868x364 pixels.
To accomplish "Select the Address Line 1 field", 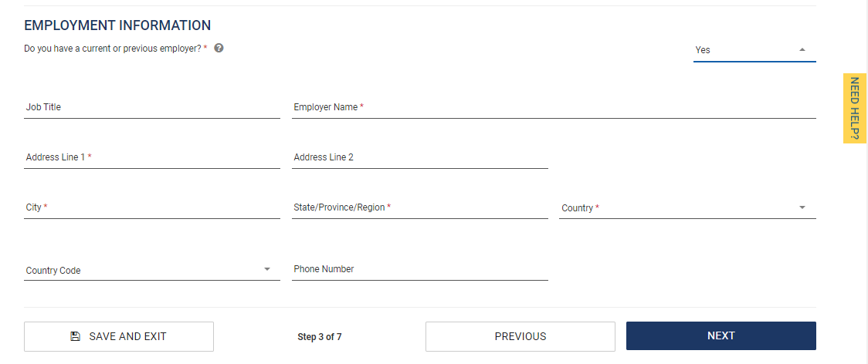I will point(152,158).
